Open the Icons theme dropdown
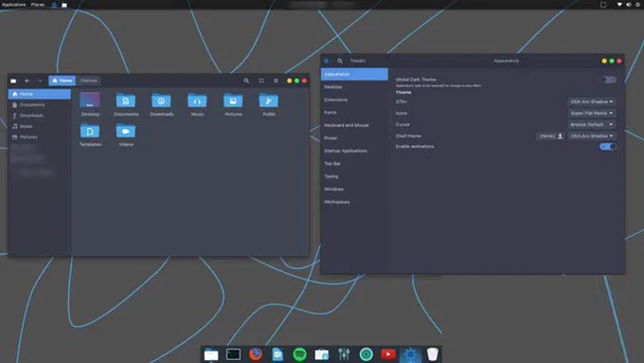This screenshot has width=644, height=363. point(591,113)
